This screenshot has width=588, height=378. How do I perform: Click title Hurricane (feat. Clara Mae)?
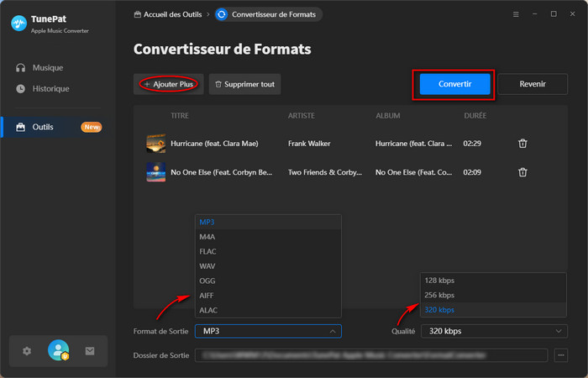[x=214, y=144]
